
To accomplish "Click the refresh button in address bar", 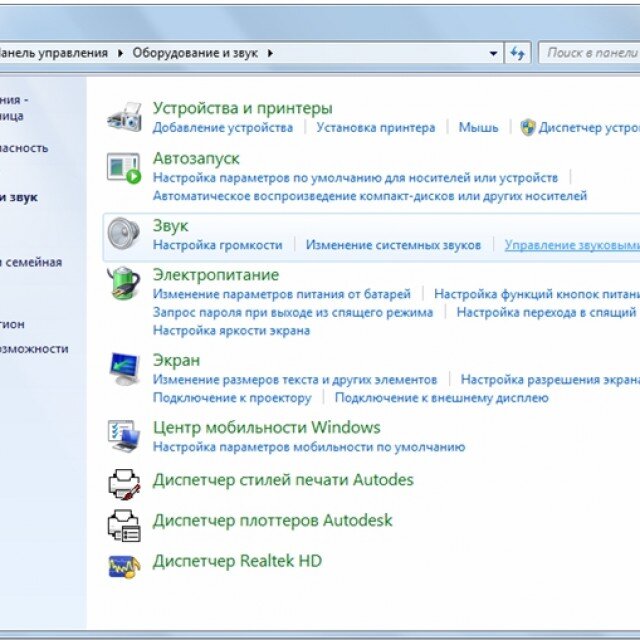I will click(518, 53).
